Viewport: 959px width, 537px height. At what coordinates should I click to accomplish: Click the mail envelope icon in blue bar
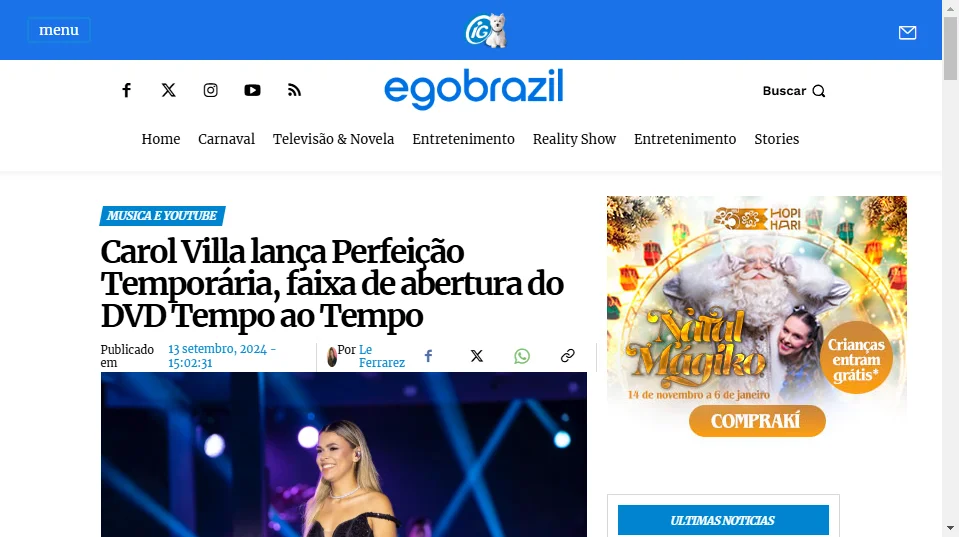coord(907,32)
